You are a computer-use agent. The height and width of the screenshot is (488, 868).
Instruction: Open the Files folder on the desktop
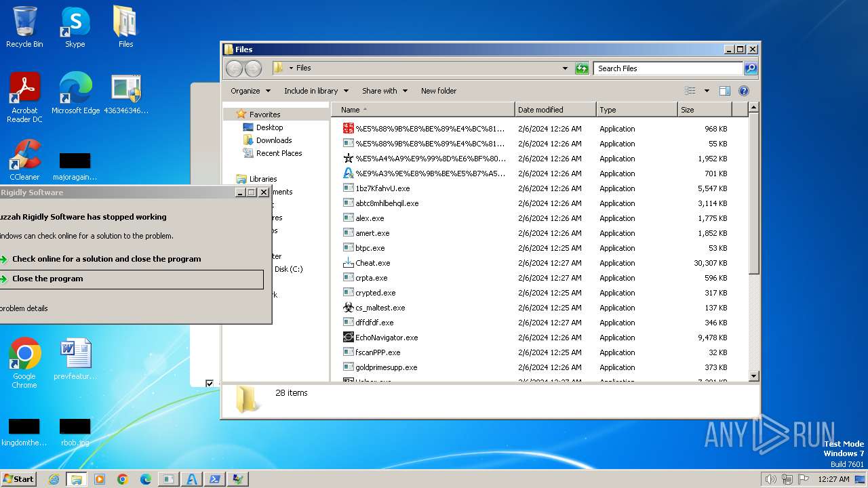point(125,27)
